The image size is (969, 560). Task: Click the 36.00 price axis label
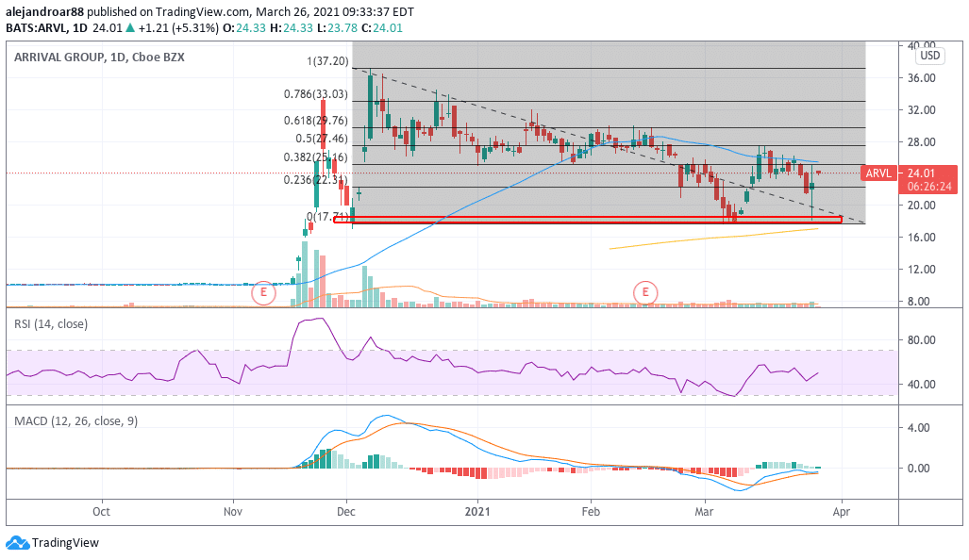(x=921, y=78)
